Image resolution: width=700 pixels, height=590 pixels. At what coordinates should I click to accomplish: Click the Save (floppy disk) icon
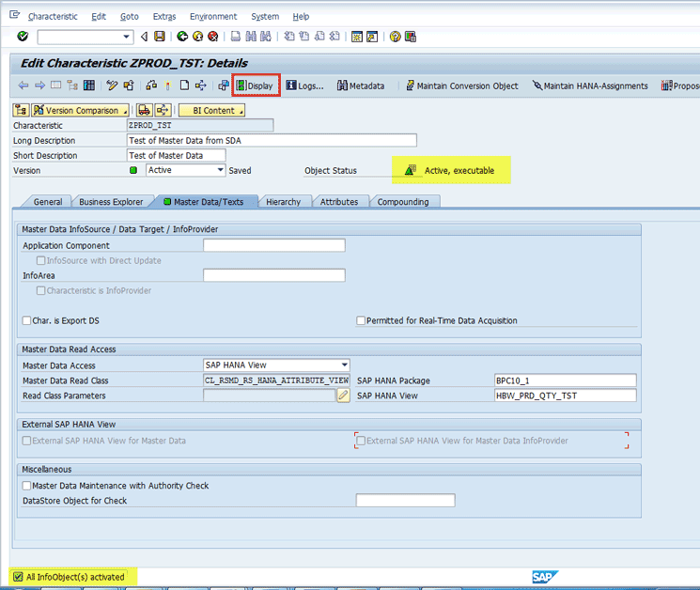pos(159,37)
